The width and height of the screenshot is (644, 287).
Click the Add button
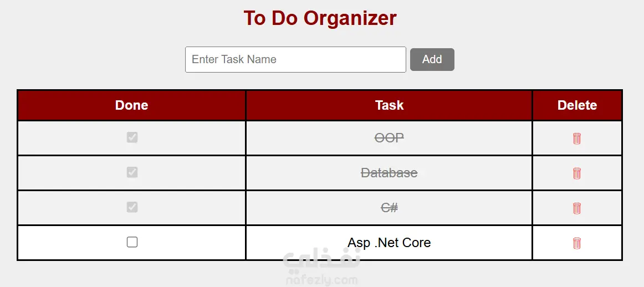pyautogui.click(x=432, y=59)
